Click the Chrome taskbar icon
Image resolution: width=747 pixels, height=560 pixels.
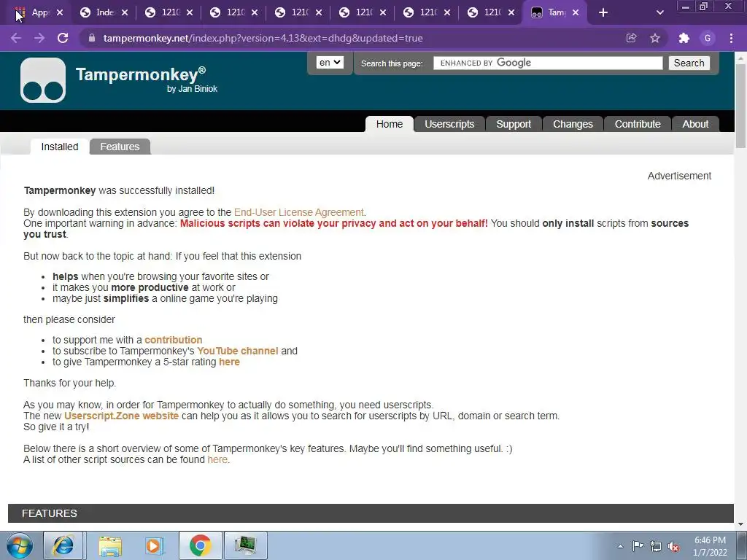pos(200,545)
